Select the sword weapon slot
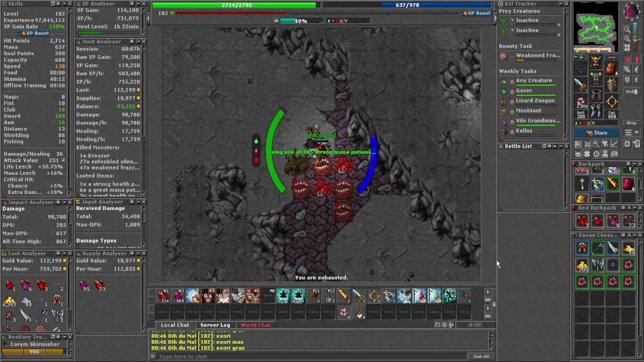 coord(581,84)
